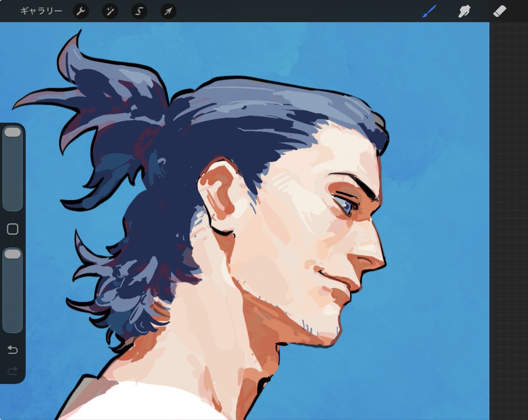The height and width of the screenshot is (420, 528).
Task: Open the ギャラリー gallery view
Action: [x=41, y=11]
